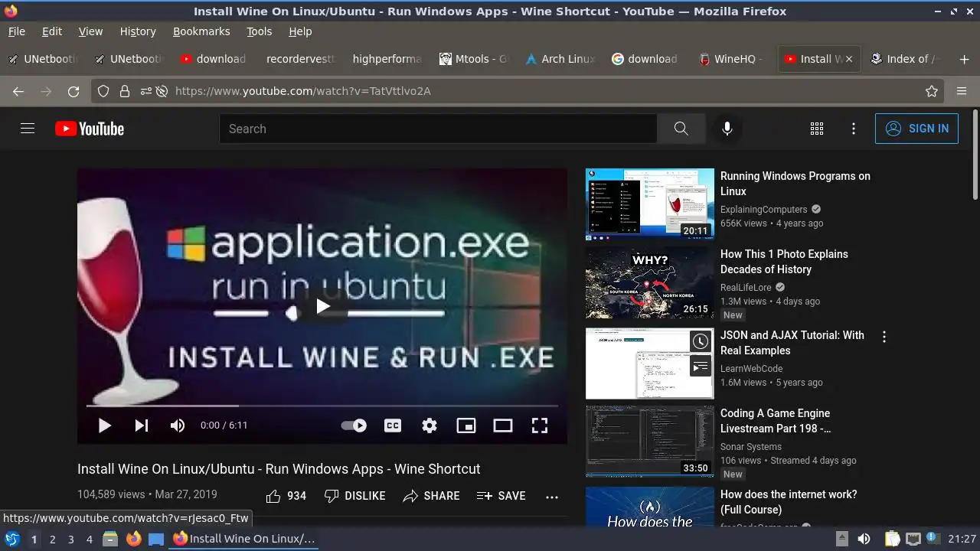
Task: Start voice search with the microphone
Action: (x=727, y=129)
